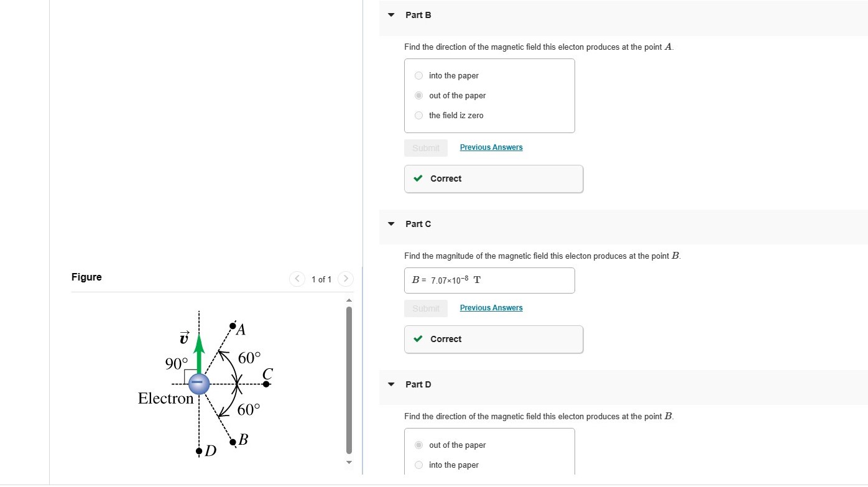Select 'into the paper' in Part B
The height and width of the screenshot is (487, 868).
[x=418, y=75]
